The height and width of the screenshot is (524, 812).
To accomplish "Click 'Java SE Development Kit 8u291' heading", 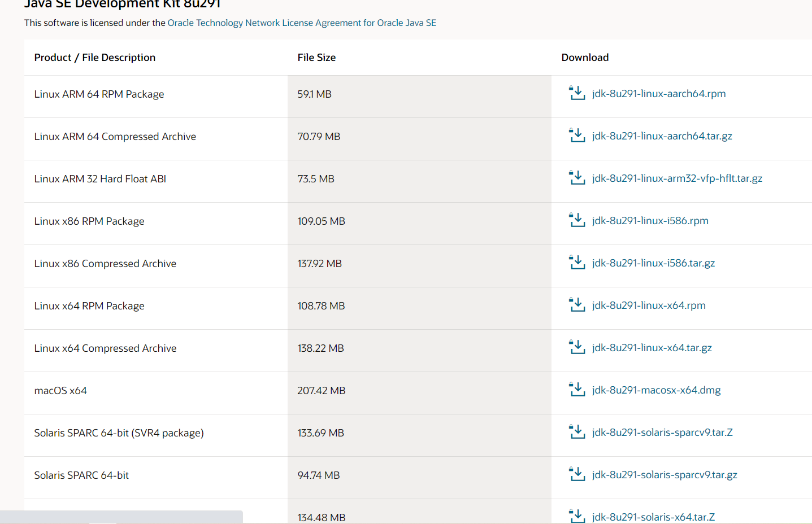I will 122,4.
